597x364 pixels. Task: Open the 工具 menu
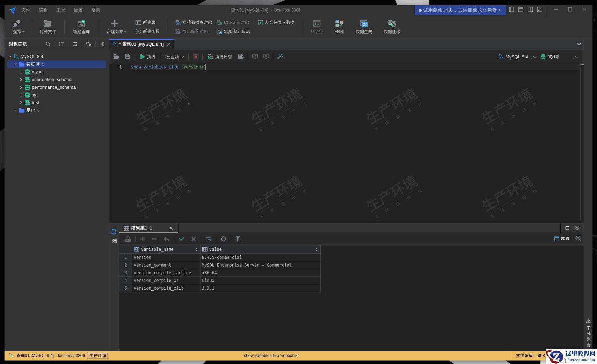60,10
